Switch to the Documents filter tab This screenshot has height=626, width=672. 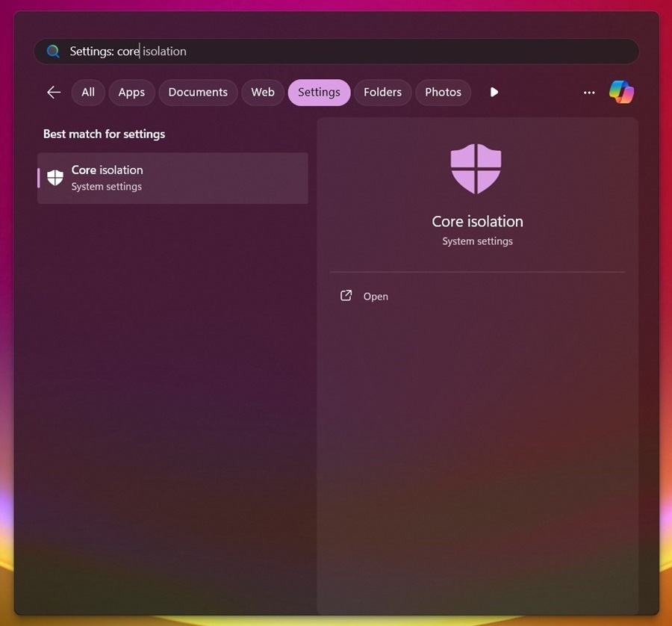(197, 92)
